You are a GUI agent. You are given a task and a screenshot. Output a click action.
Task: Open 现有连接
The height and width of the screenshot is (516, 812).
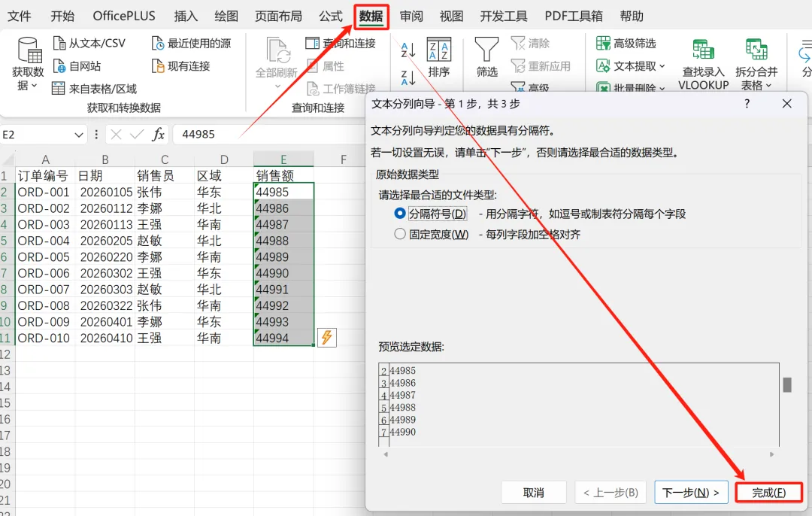click(180, 65)
